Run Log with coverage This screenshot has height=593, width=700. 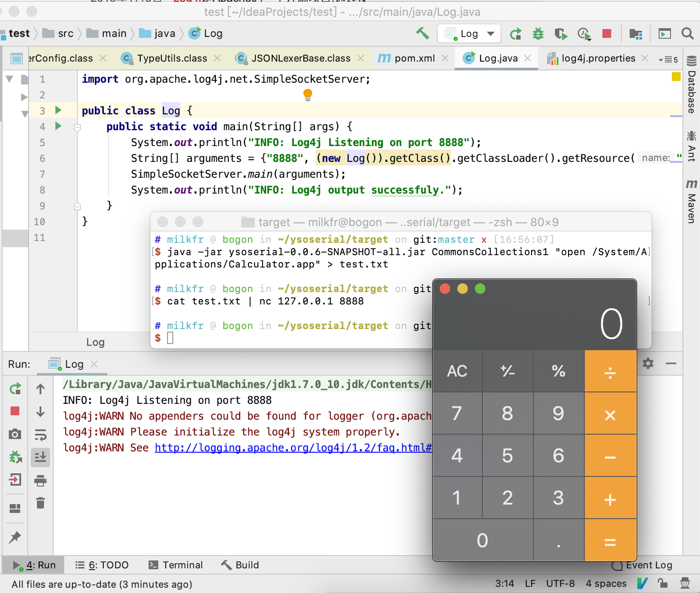pyautogui.click(x=561, y=34)
